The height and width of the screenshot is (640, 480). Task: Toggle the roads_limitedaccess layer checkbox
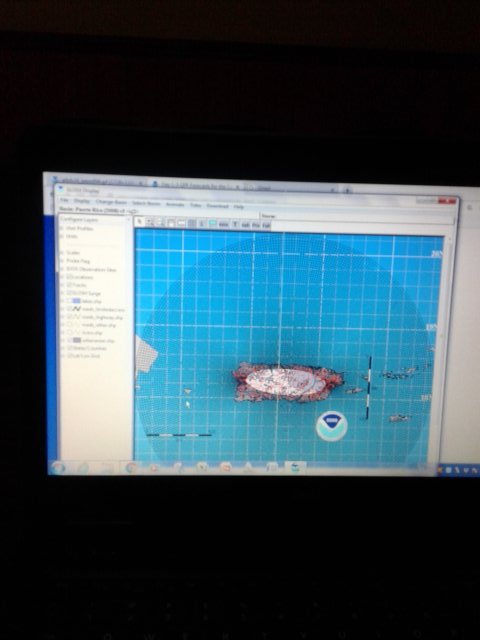click(x=69, y=309)
